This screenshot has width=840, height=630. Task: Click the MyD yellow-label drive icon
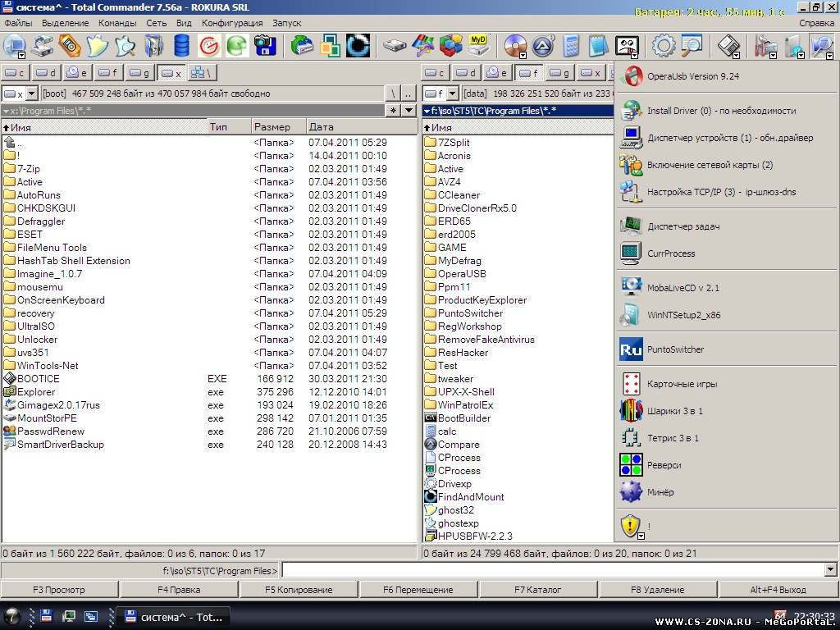(x=478, y=46)
